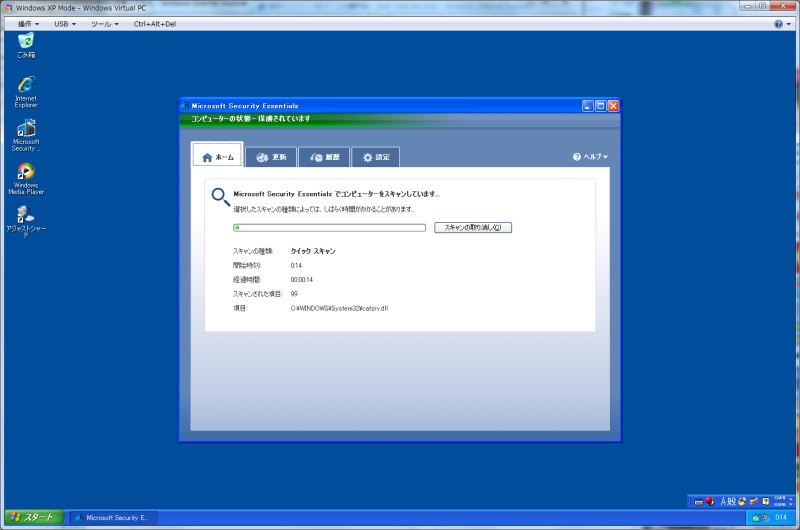Open the スタート start menu button
Viewport: 800px width, 530px height.
pos(34,517)
